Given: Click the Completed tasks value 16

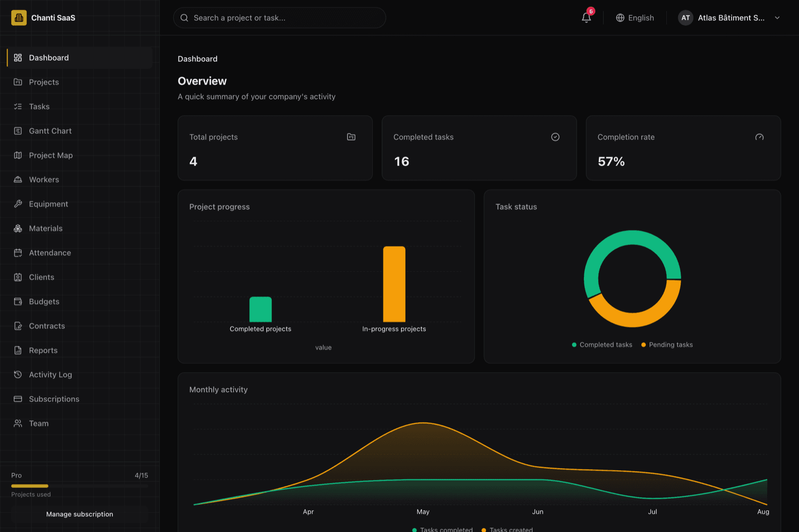Looking at the screenshot, I should (401, 162).
